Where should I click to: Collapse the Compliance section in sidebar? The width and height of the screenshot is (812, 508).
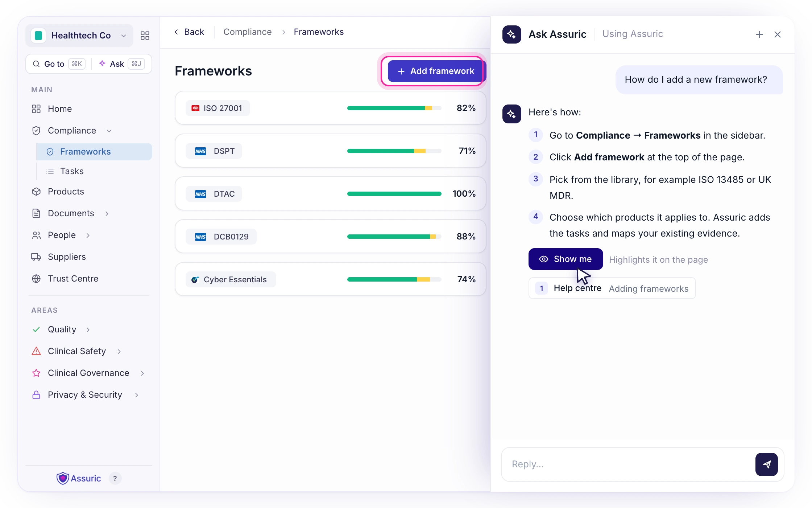[x=109, y=131]
